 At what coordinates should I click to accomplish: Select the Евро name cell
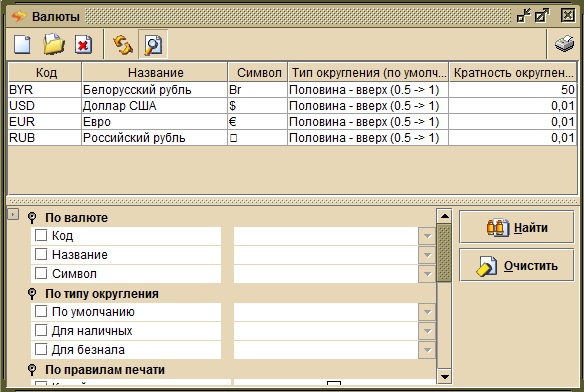point(155,122)
